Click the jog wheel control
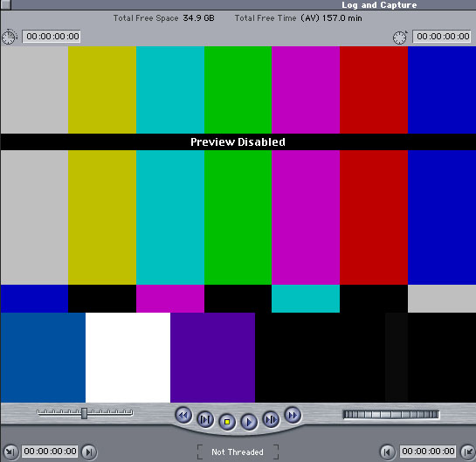The width and height of the screenshot is (476, 462). click(391, 414)
